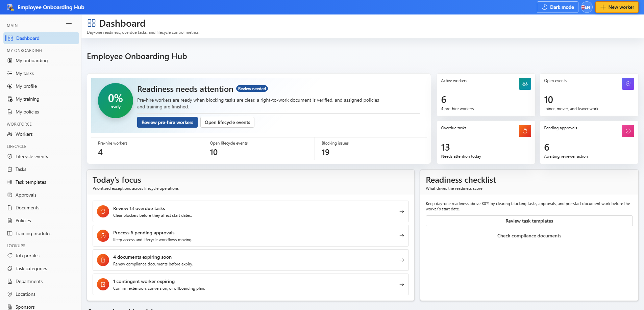Click the overdue tasks timer icon in Today's focus
644x310 pixels.
coord(103,211)
